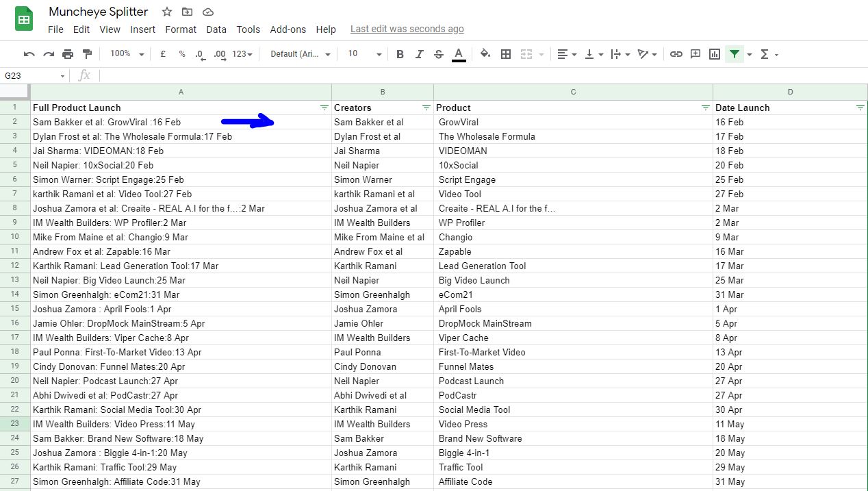Star the Muncheye Splitter document
This screenshot has height=491, width=868.
point(167,12)
